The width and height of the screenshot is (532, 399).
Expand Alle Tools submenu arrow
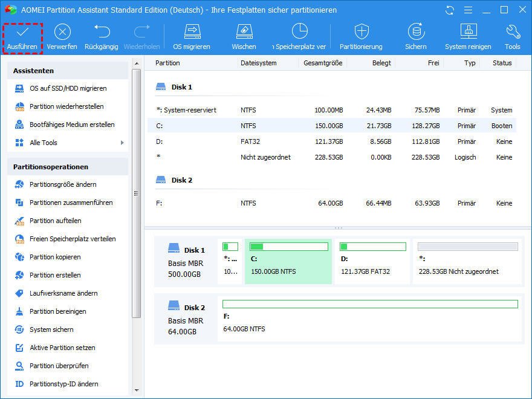[122, 143]
